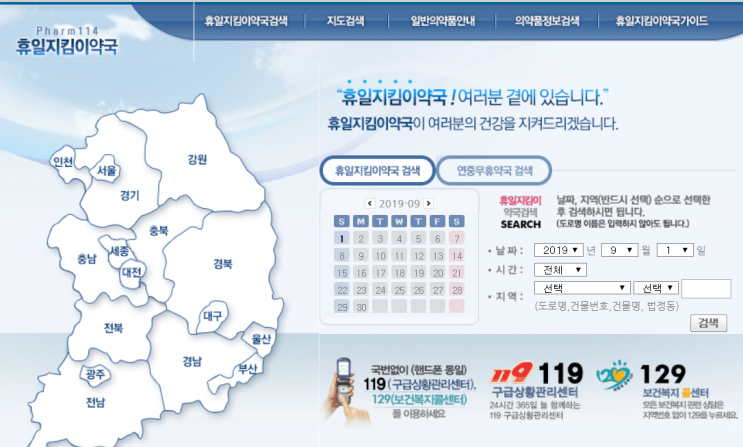Select 서울 on the map
This screenshot has height=447, width=743.
pos(106,171)
